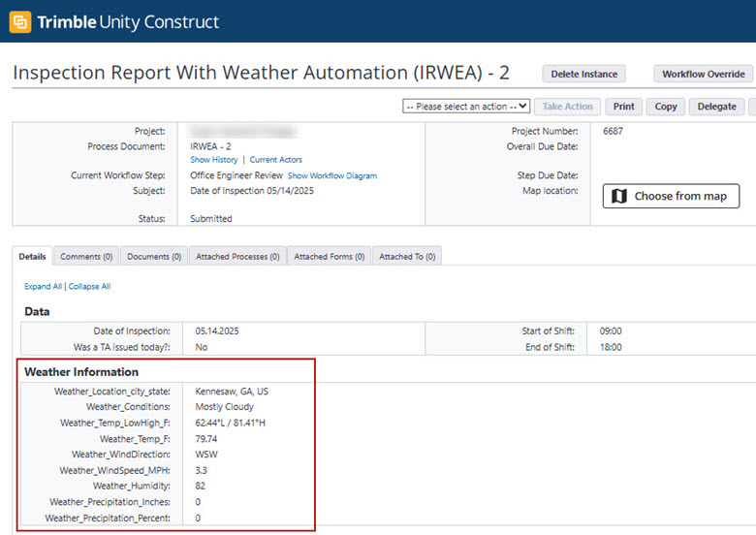The width and height of the screenshot is (756, 535).
Task: Click the humidity value 82
Action: coord(200,486)
